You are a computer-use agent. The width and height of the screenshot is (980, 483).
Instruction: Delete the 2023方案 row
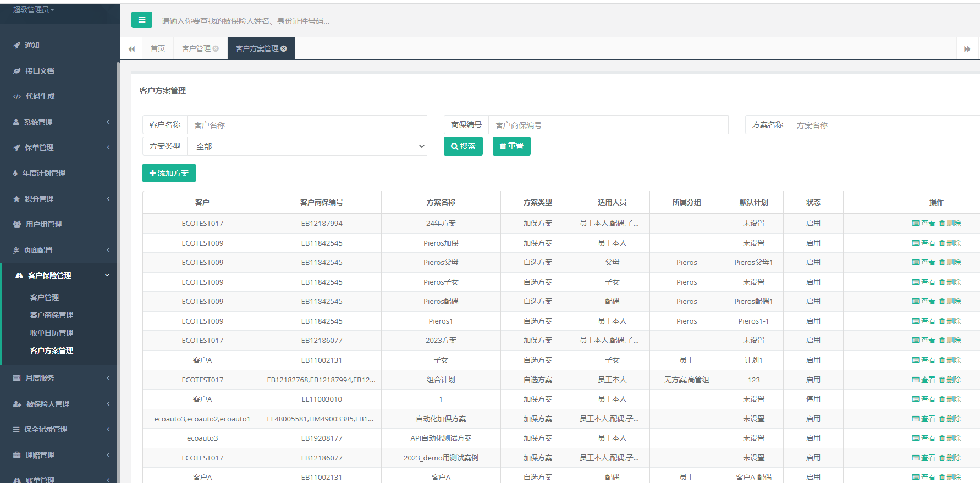click(x=950, y=340)
